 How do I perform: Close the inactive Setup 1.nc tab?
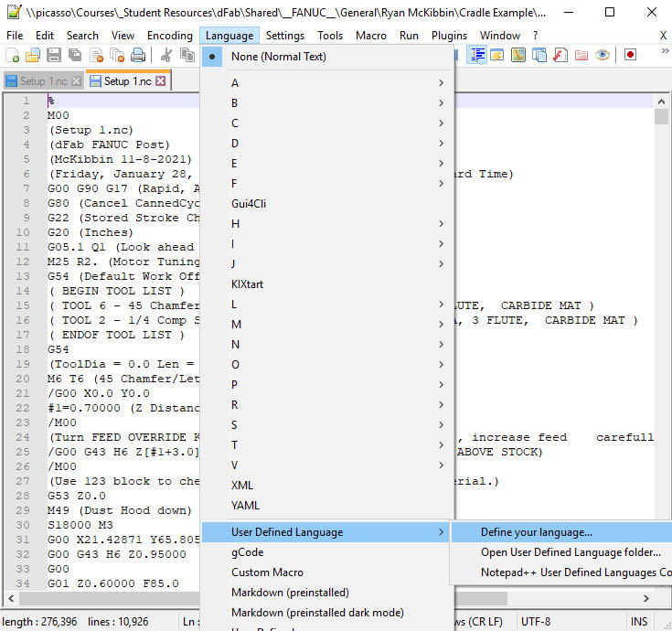76,81
